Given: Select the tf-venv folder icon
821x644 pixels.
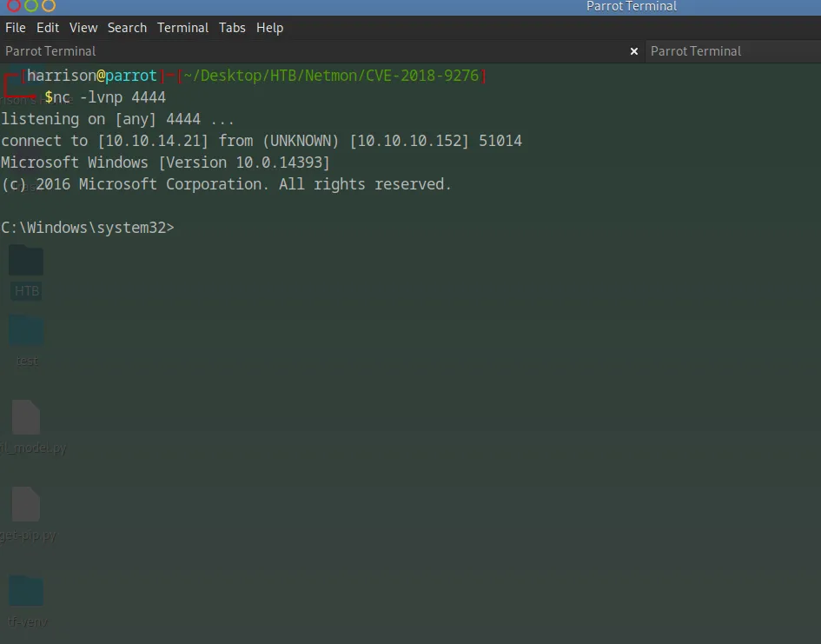Looking at the screenshot, I should [26, 592].
